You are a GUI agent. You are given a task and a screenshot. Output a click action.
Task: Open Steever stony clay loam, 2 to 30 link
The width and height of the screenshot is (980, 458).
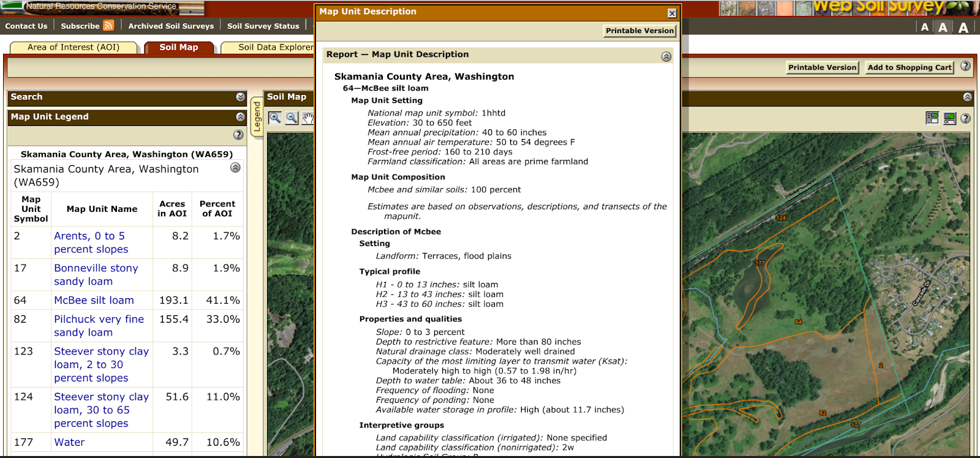tap(101, 364)
